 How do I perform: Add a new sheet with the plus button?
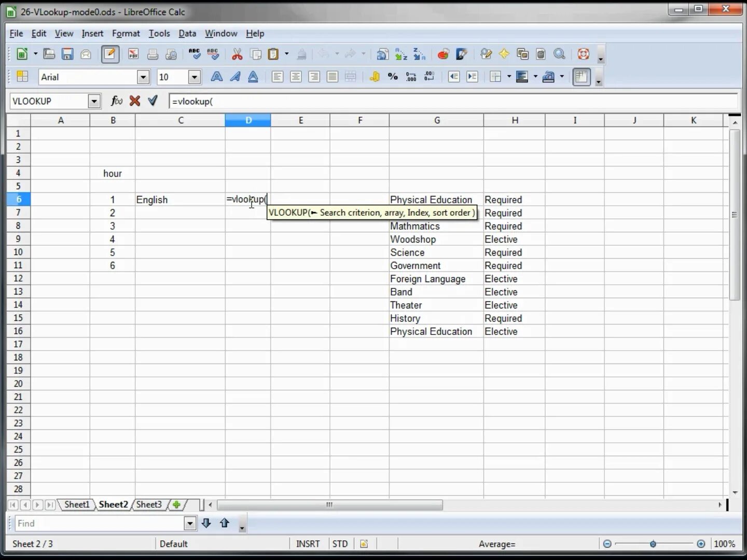point(176,505)
